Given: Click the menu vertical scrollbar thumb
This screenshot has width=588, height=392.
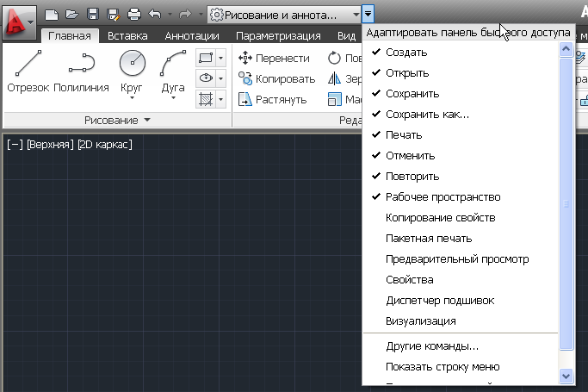Looking at the screenshot, I should [x=566, y=203].
